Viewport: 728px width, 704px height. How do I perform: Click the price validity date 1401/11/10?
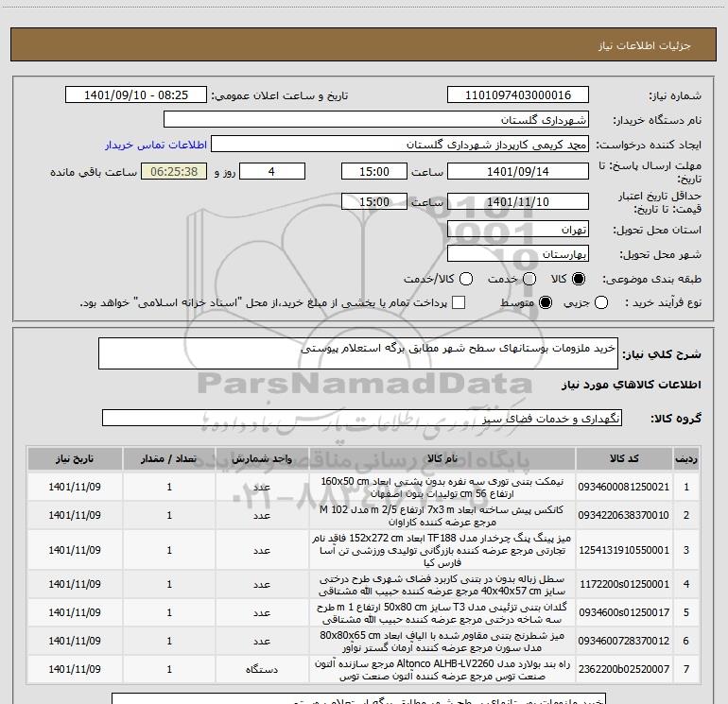tap(518, 201)
